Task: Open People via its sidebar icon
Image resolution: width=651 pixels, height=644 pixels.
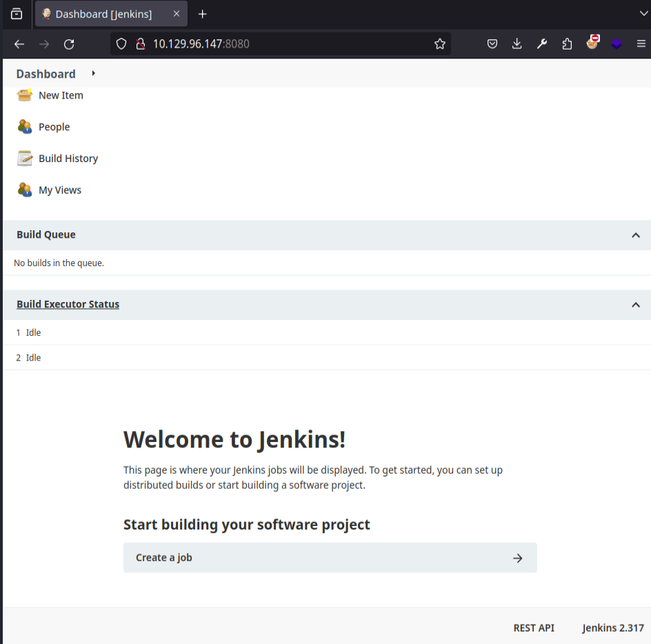Action: tap(25, 127)
